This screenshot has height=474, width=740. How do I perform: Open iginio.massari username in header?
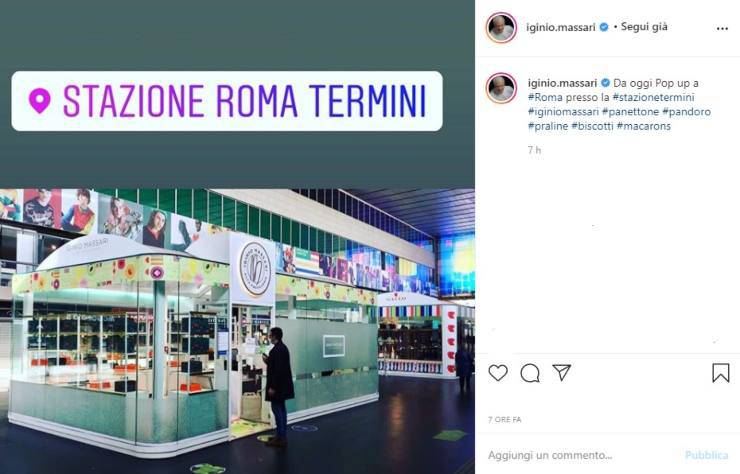coord(561,27)
